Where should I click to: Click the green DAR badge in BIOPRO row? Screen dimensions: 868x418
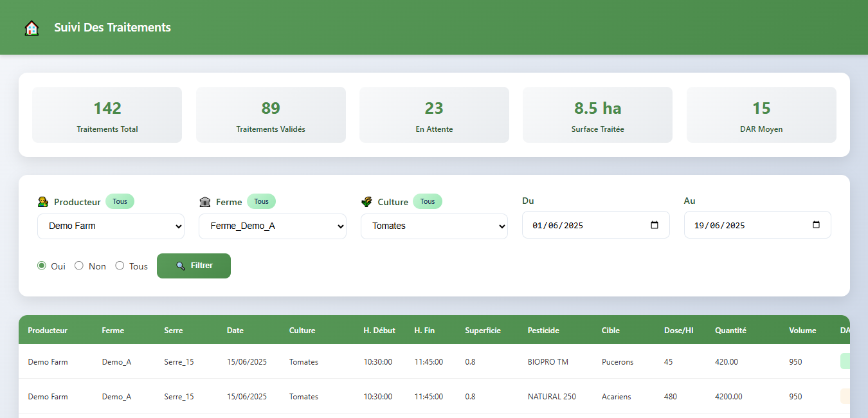tap(845, 361)
